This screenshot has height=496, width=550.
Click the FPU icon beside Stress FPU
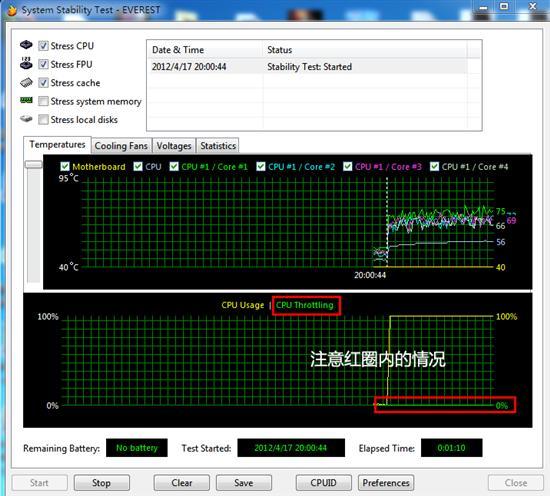[26, 63]
